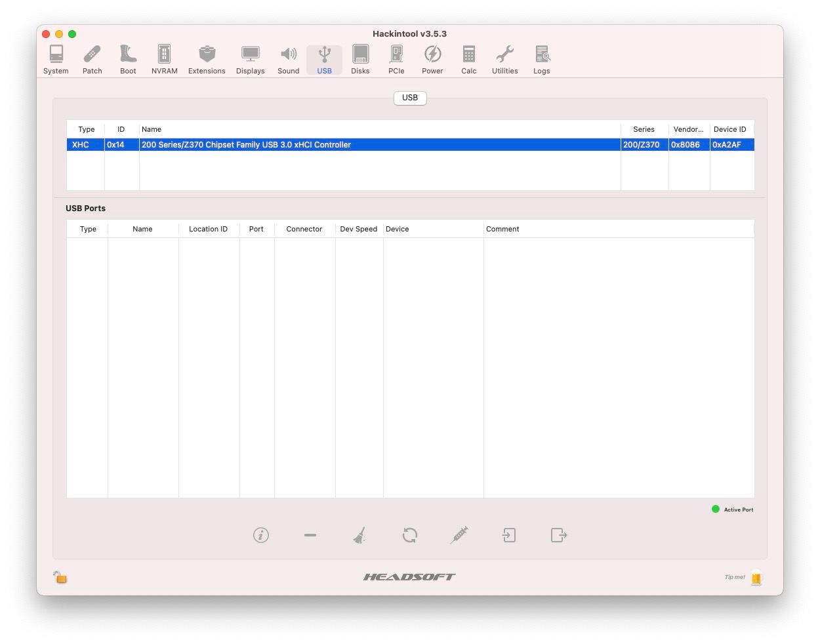This screenshot has height=644, width=820.
Task: Click controller table Series column header
Action: click(644, 129)
